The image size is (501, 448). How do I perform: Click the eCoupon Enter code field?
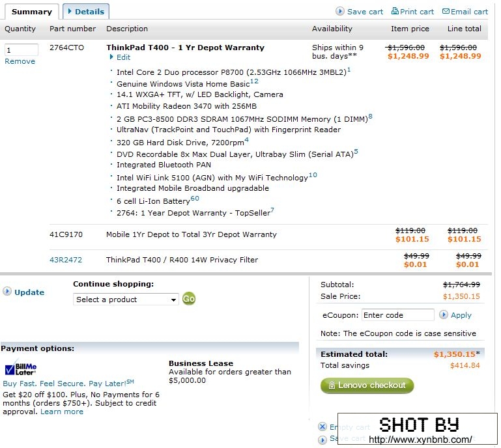coord(397,315)
